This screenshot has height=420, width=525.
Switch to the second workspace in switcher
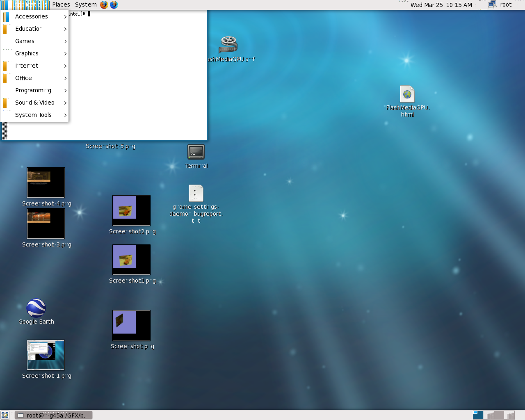pyautogui.click(x=488, y=415)
